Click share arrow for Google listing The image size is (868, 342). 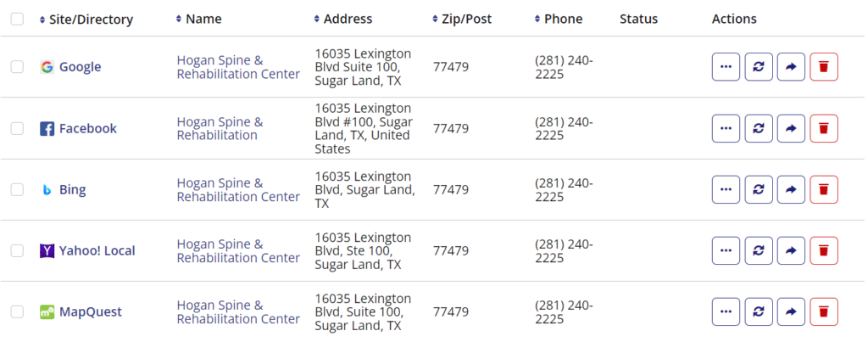(x=791, y=67)
